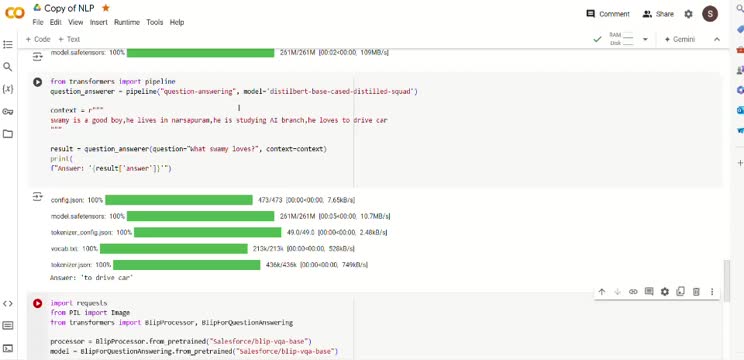Click the Drive icon beside notebook title

[x=37, y=8]
